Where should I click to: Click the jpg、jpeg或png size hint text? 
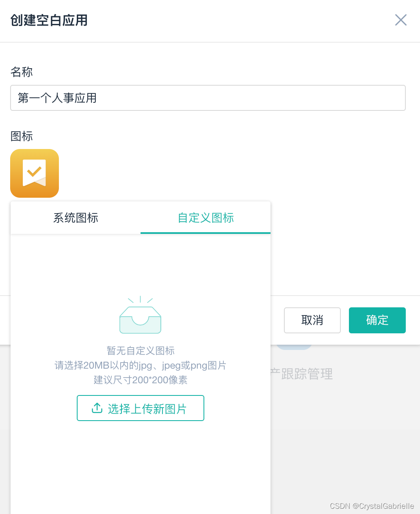pyautogui.click(x=141, y=365)
